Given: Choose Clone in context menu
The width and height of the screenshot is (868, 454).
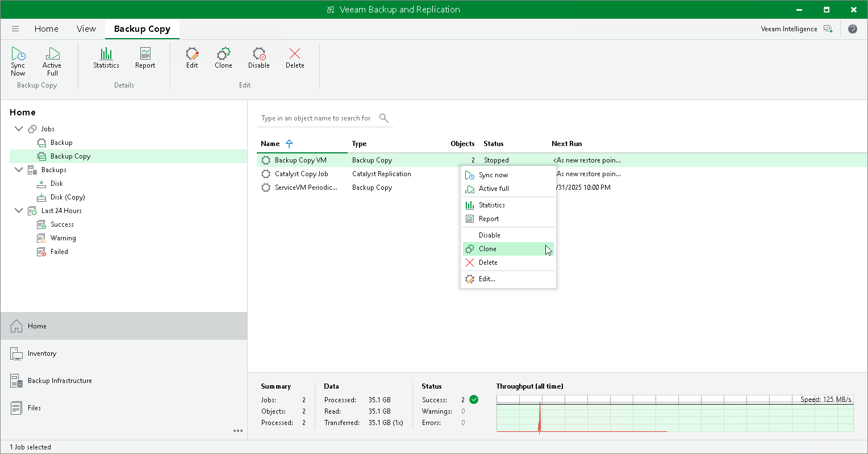Looking at the screenshot, I should point(508,249).
